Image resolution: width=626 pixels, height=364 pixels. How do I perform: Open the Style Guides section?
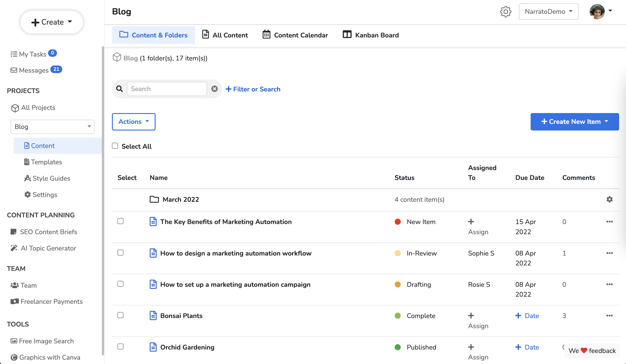click(51, 178)
